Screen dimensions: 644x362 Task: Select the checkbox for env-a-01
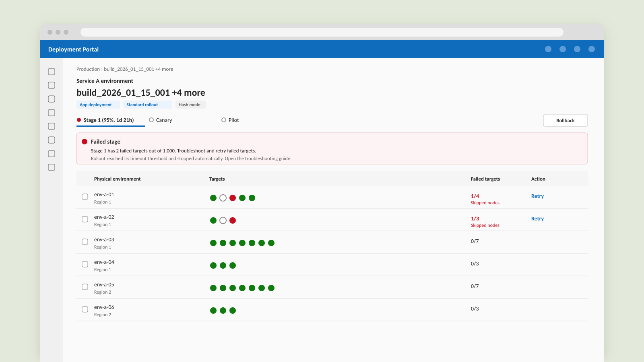(85, 197)
